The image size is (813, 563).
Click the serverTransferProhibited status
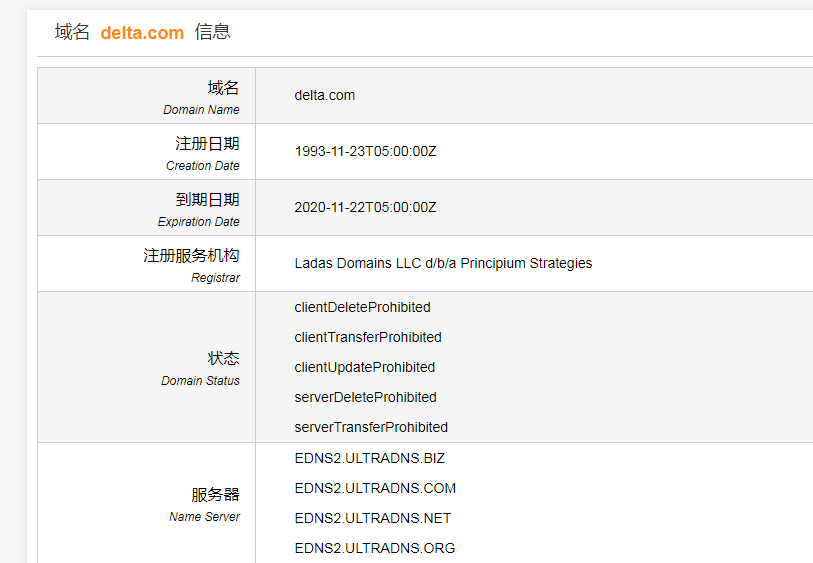(x=371, y=427)
